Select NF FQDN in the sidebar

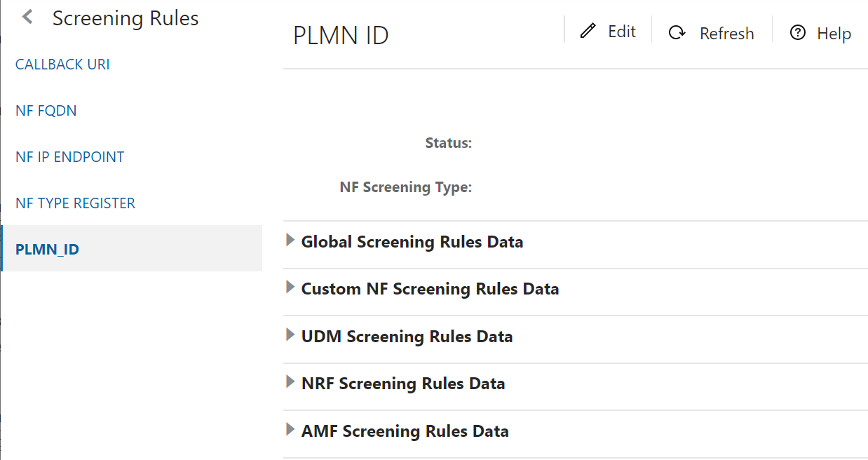pyautogui.click(x=46, y=110)
